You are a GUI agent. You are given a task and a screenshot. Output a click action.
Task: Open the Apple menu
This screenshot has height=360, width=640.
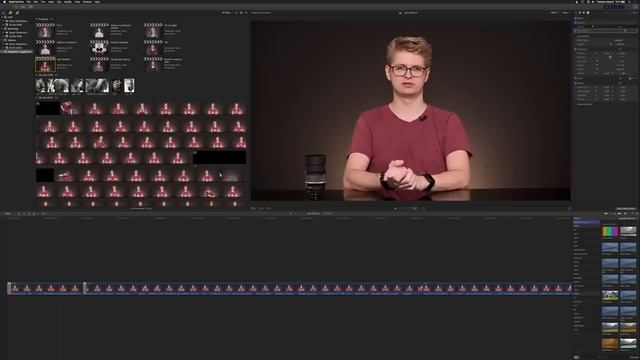4,2
